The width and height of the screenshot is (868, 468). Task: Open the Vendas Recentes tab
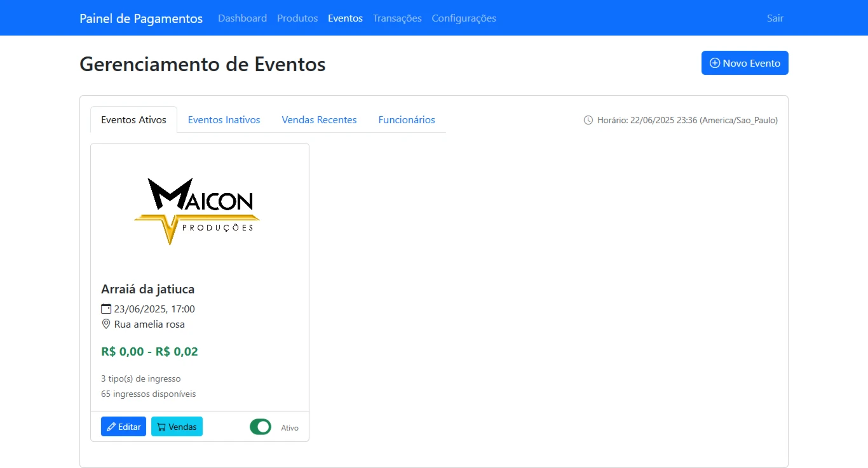[319, 119]
